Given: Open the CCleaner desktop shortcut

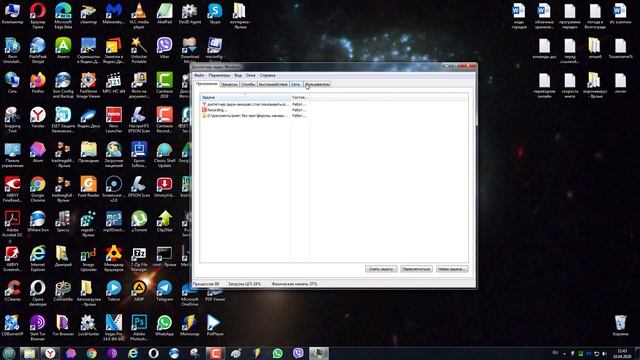Looking at the screenshot, I should click(x=12, y=291).
